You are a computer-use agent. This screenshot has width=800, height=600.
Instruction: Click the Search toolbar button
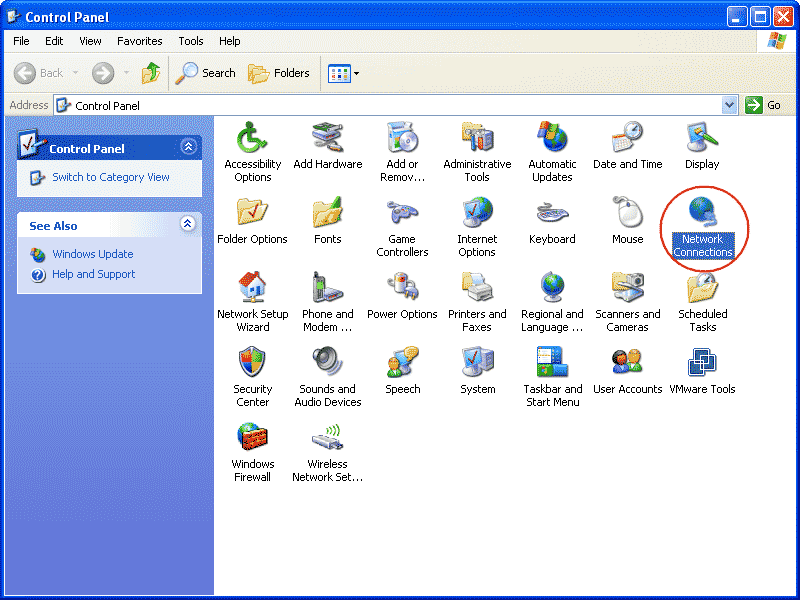pos(205,73)
